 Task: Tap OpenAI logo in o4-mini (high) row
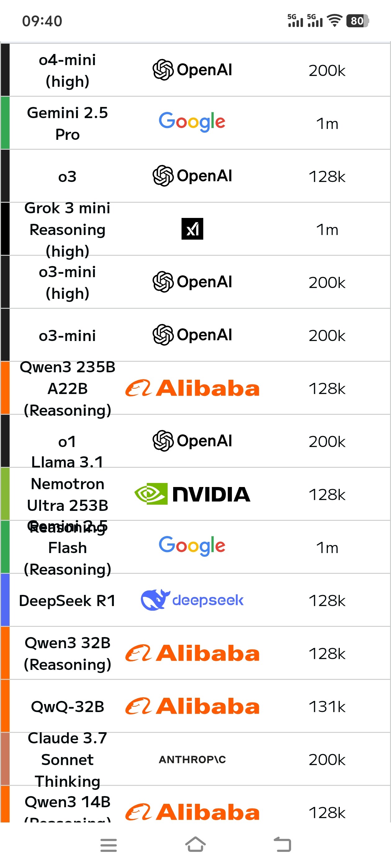[192, 70]
